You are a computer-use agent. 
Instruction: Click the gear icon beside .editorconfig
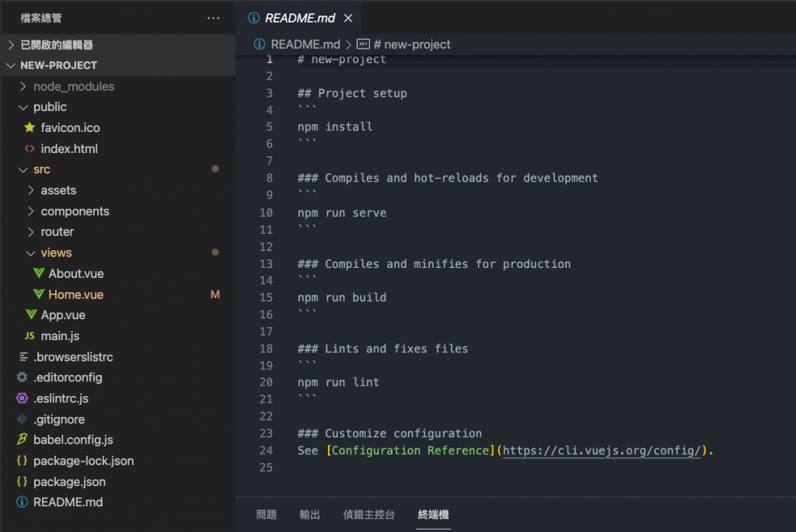point(22,377)
